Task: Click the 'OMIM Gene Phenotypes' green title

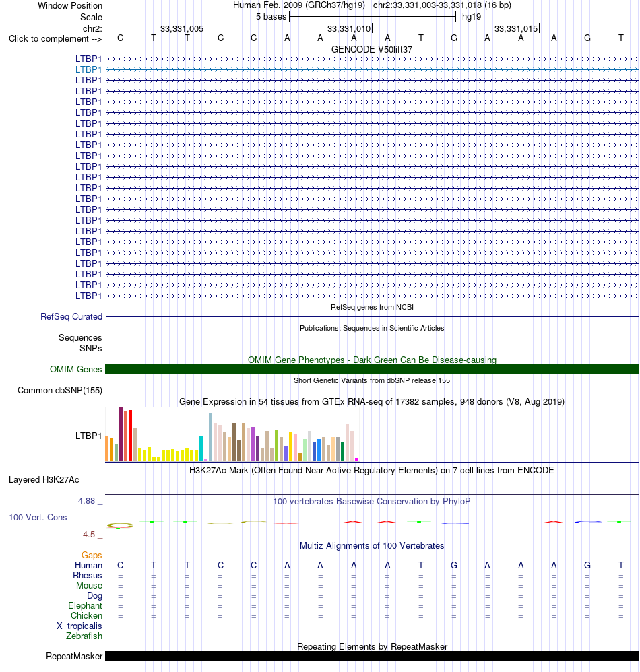Action: (x=372, y=360)
